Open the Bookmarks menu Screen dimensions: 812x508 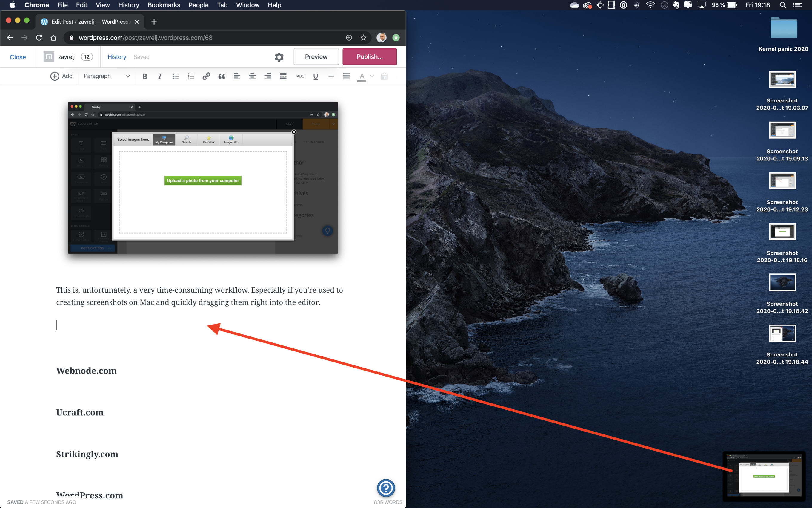click(x=164, y=5)
